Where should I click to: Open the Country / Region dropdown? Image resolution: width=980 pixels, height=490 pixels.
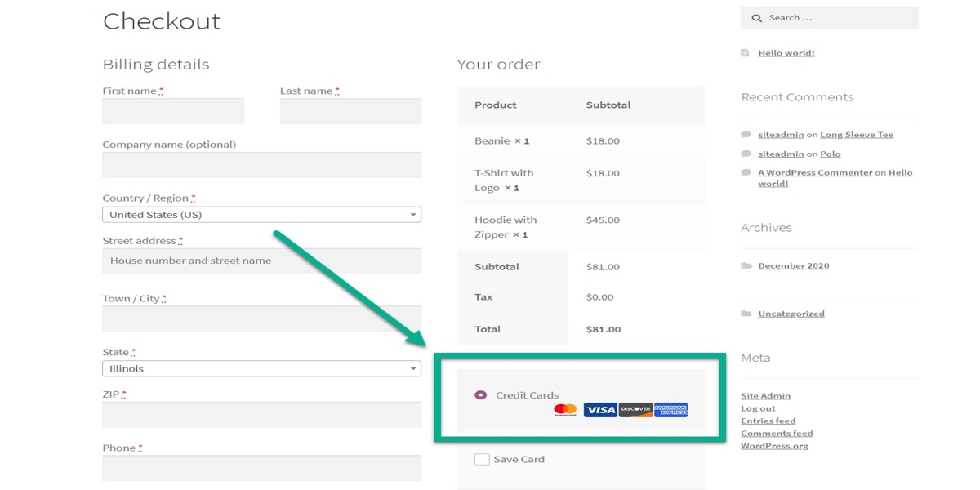[x=261, y=215]
